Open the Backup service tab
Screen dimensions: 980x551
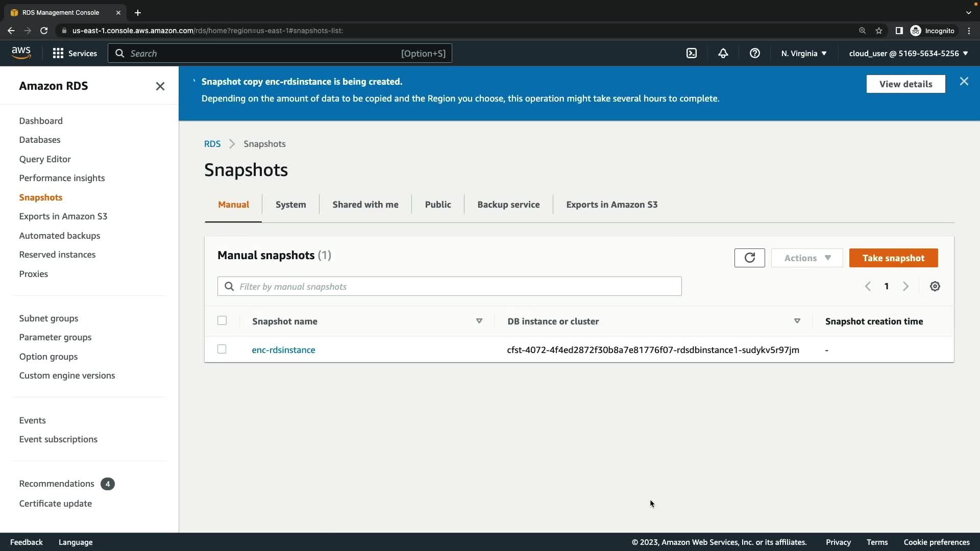pyautogui.click(x=508, y=205)
